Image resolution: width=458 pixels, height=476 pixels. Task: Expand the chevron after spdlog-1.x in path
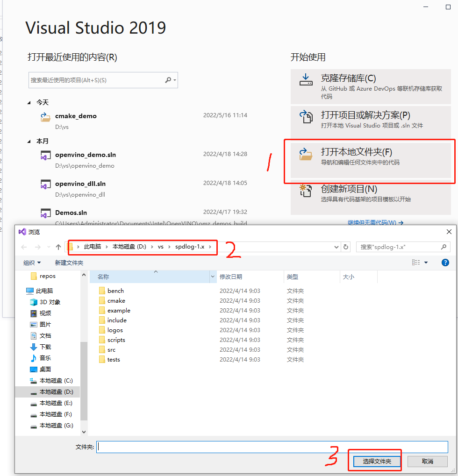[x=210, y=247]
